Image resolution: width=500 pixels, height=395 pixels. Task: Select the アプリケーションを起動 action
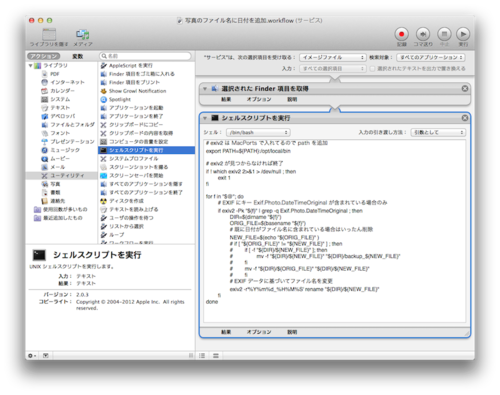136,108
